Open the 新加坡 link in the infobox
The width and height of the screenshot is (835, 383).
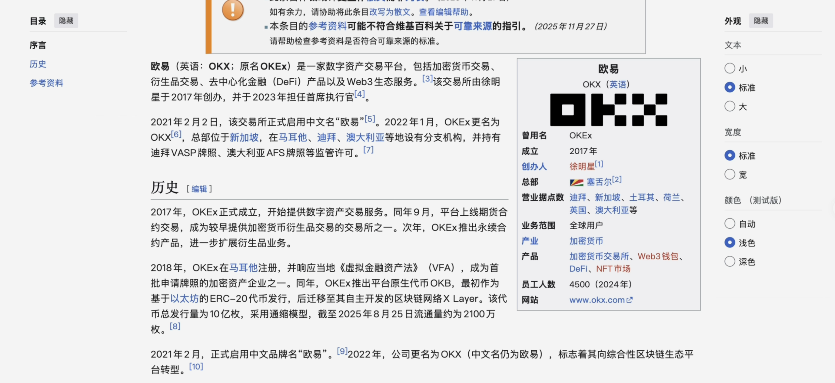coord(608,198)
